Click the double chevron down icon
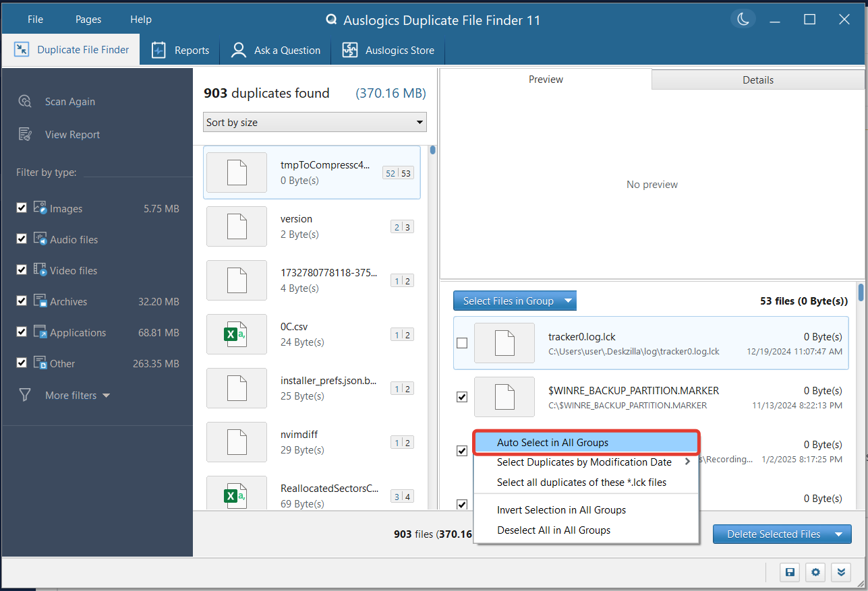 [x=840, y=572]
